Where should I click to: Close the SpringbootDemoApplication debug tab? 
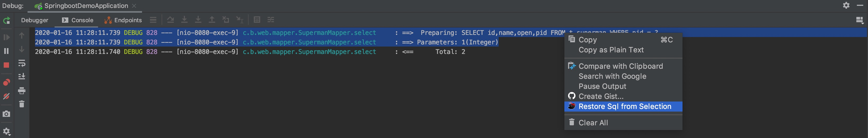click(134, 6)
